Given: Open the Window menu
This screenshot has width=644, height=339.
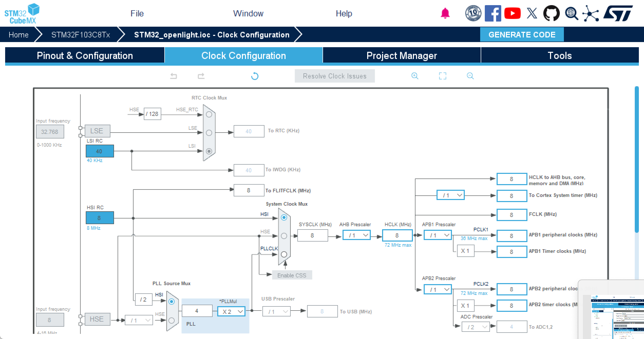Looking at the screenshot, I should 248,13.
